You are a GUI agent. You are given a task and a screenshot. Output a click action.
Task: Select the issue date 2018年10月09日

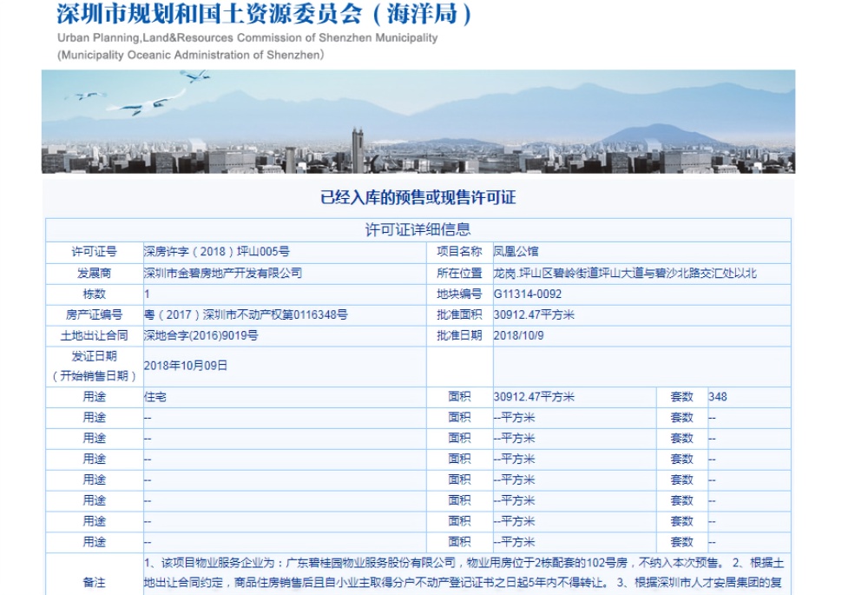[185, 365]
